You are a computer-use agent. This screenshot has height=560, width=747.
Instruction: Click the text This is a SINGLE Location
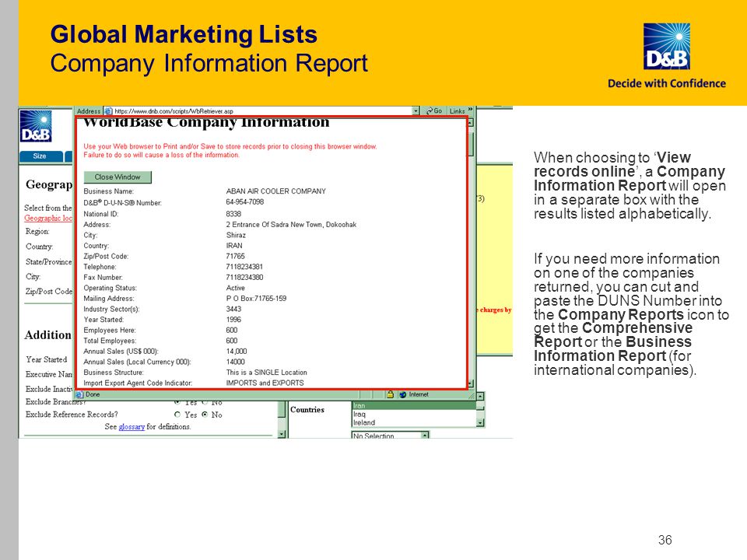click(x=266, y=373)
